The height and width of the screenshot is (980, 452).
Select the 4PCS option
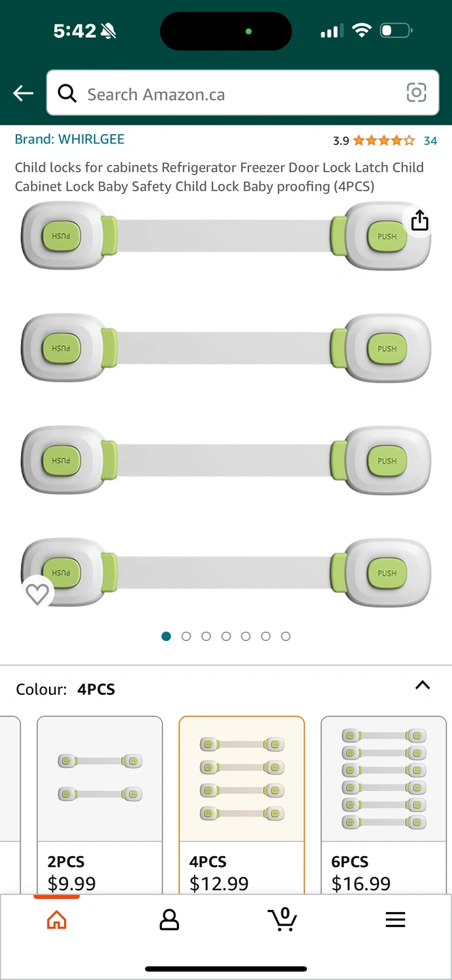[x=242, y=804]
